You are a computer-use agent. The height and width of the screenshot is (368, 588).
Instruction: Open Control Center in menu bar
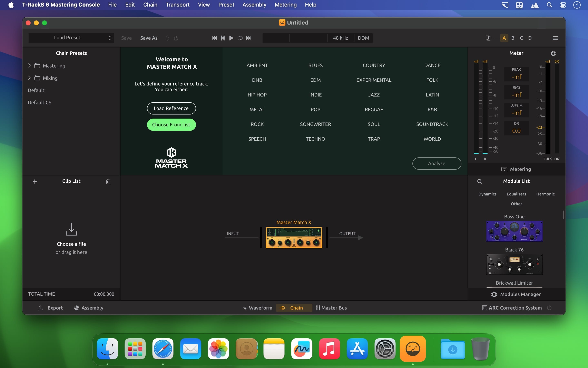(x=563, y=5)
